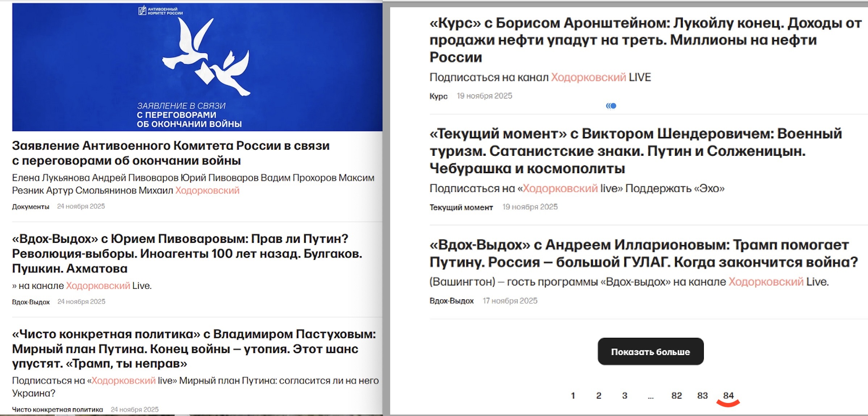The image size is (868, 416).
Task: Go to pagination page 2
Action: pyautogui.click(x=598, y=395)
